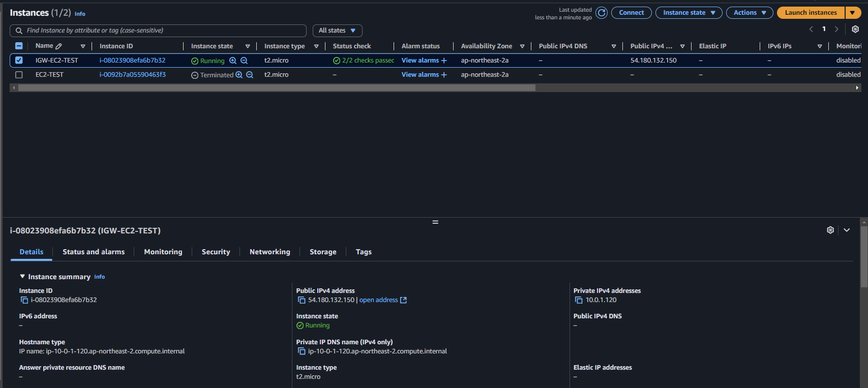Viewport: 868px width, 388px height.
Task: Select the EC2-TEST instance checkbox
Action: [x=19, y=75]
